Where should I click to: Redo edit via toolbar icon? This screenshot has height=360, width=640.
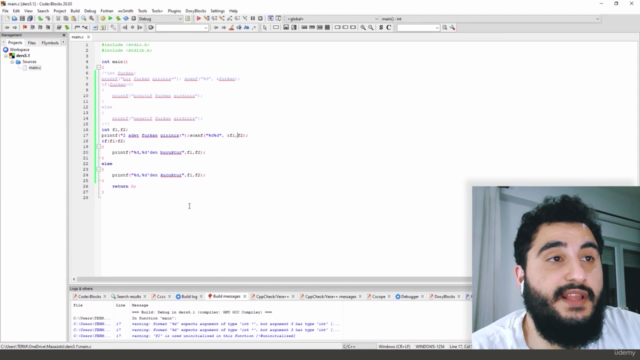[48, 18]
